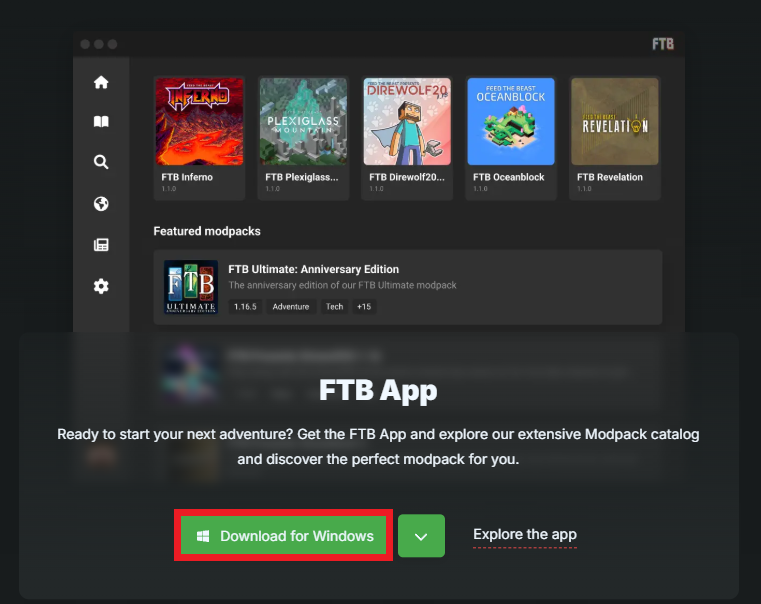Screen dimensions: 761x604
Task: Select the Search magnifier icon in sidebar
Action: pyautogui.click(x=101, y=162)
